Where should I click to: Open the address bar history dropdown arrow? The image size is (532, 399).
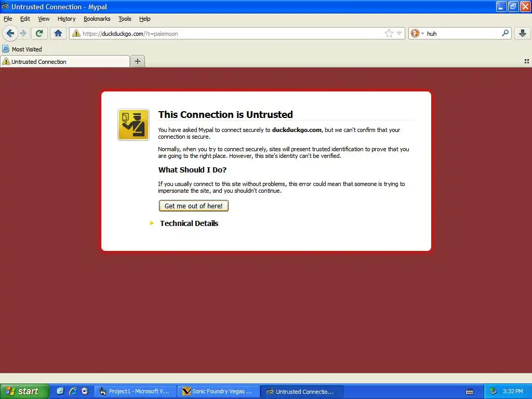tap(400, 33)
